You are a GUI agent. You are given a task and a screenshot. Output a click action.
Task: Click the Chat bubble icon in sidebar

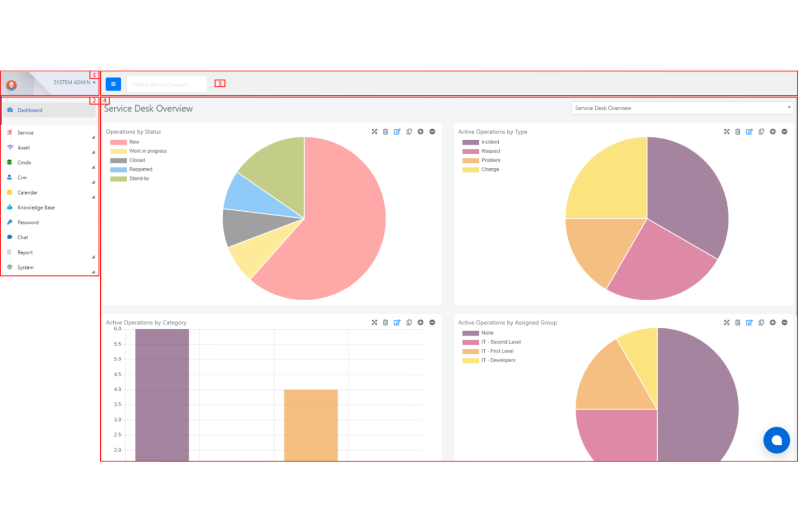point(10,237)
